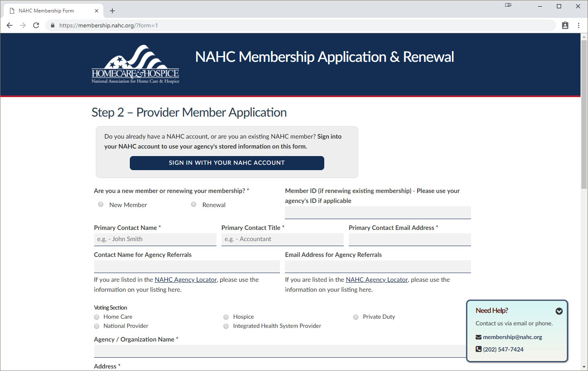This screenshot has height=371, width=588.
Task: Focus the Primary Contact Name field
Action: tap(155, 239)
